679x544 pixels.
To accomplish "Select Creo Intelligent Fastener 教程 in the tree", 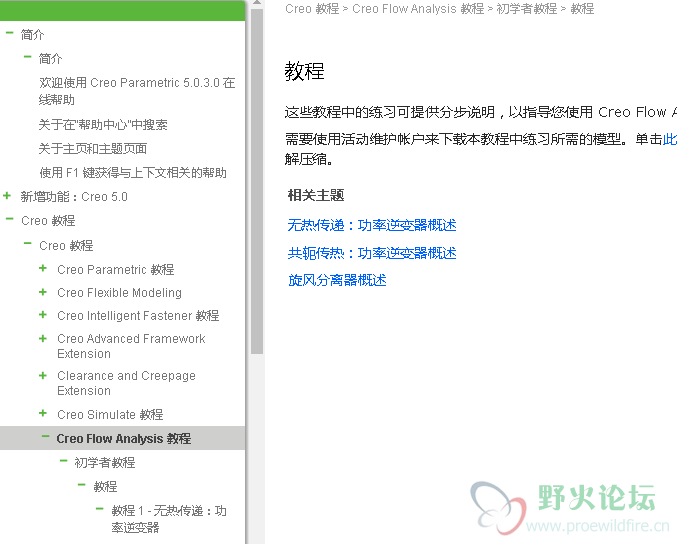I will (x=138, y=316).
